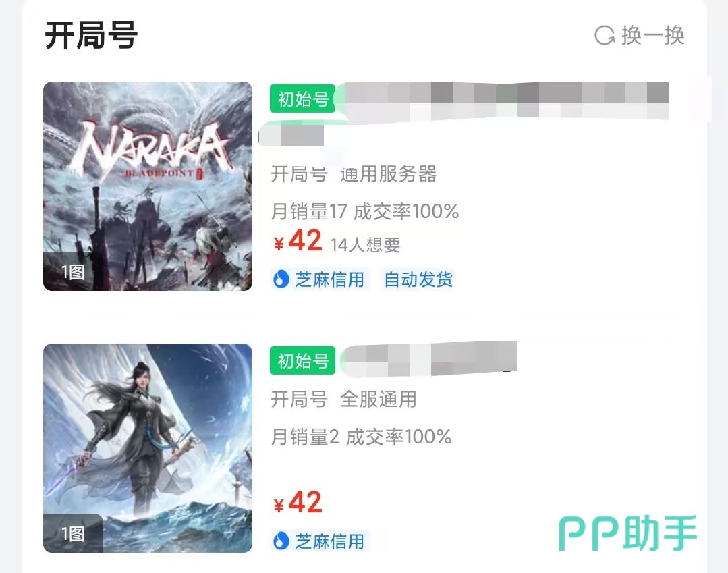The image size is (728, 573).
Task: Tap the 1图 badge on NARAKA image
Action: point(73,271)
